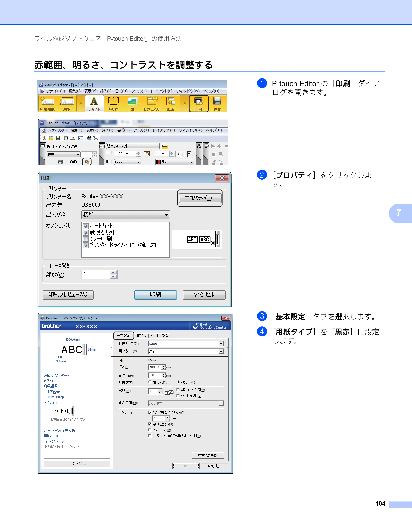Open Brother SolutionsCenter logo link
412x532 pixels.
pyautogui.click(x=210, y=326)
